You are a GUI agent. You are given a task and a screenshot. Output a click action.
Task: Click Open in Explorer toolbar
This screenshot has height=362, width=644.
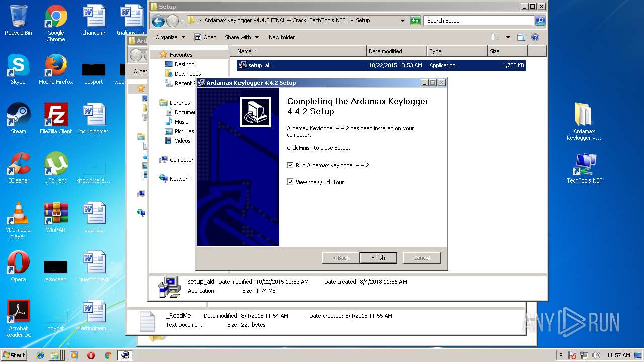tap(205, 37)
